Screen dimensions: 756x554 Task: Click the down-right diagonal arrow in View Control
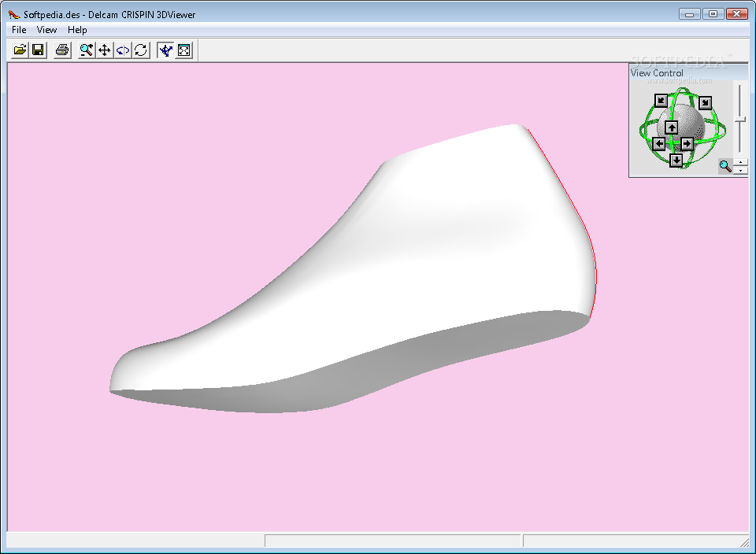coord(706,102)
